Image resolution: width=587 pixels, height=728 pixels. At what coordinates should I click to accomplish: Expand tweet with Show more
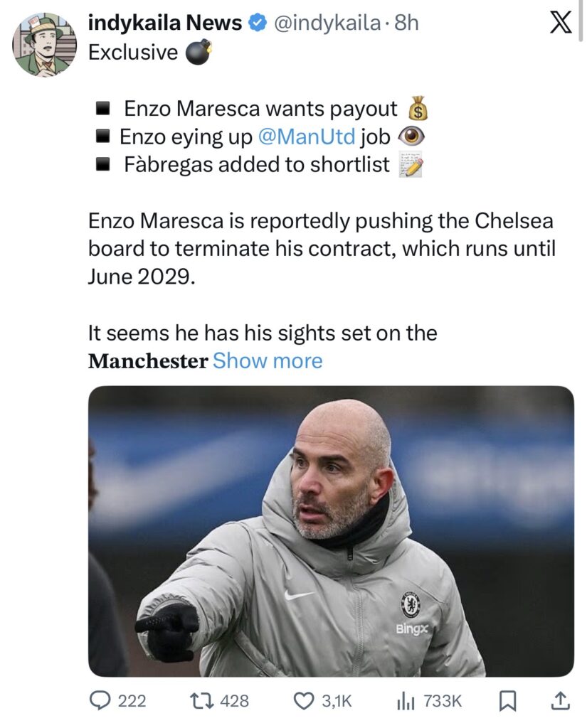tap(268, 360)
